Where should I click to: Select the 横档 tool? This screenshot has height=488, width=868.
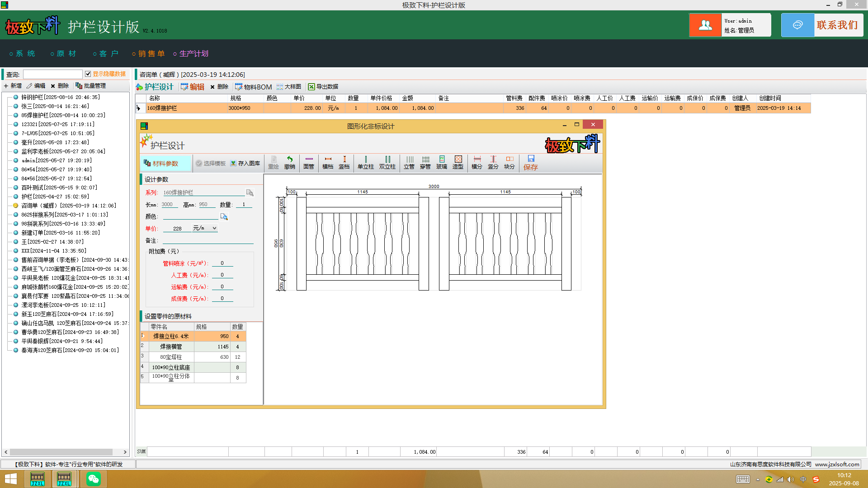pos(328,163)
